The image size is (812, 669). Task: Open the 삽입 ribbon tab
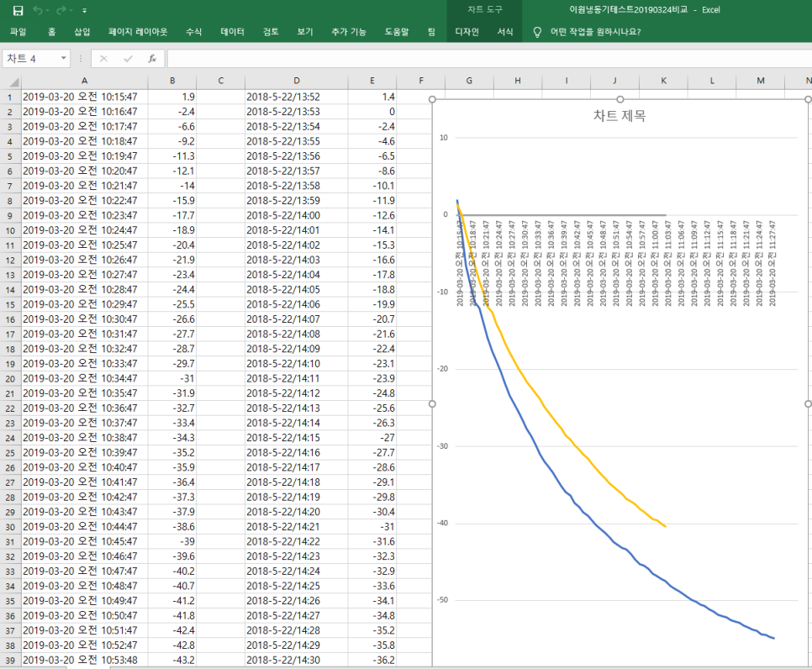click(82, 32)
